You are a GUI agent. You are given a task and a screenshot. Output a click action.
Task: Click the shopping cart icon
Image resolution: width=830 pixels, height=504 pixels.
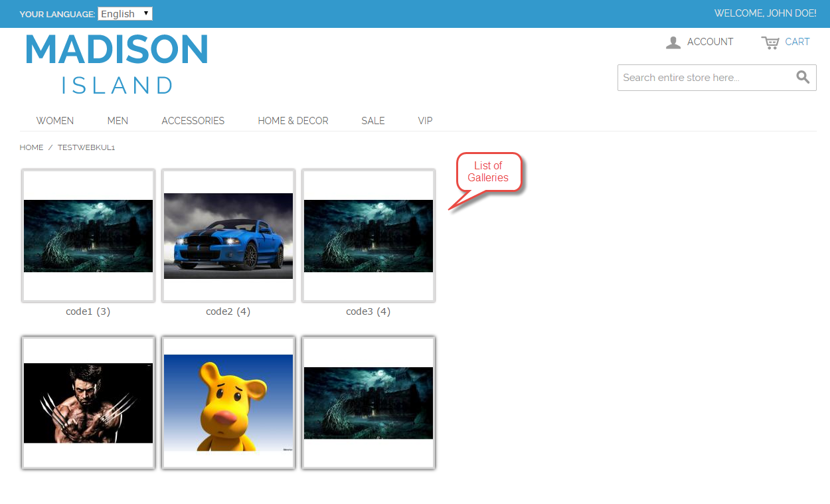tap(770, 42)
